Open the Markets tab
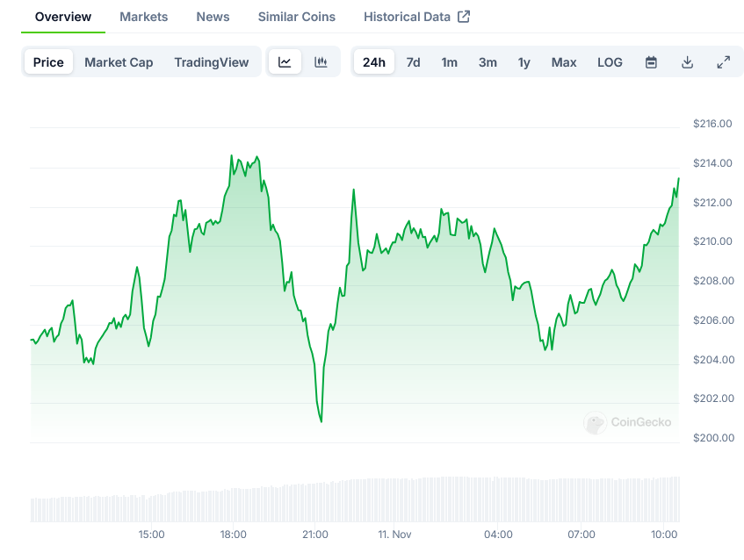Image resolution: width=744 pixels, height=560 pixels. pyautogui.click(x=143, y=17)
